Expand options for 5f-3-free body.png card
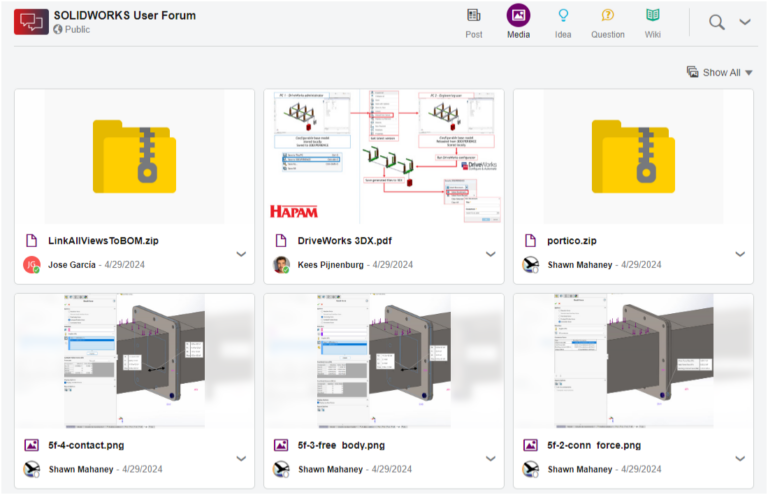This screenshot has width=768, height=495. click(490, 458)
